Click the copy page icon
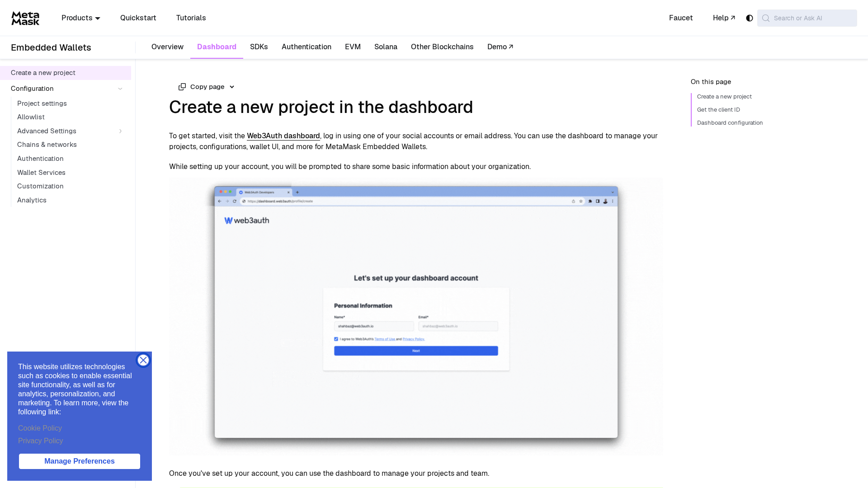868x488 pixels. (182, 87)
